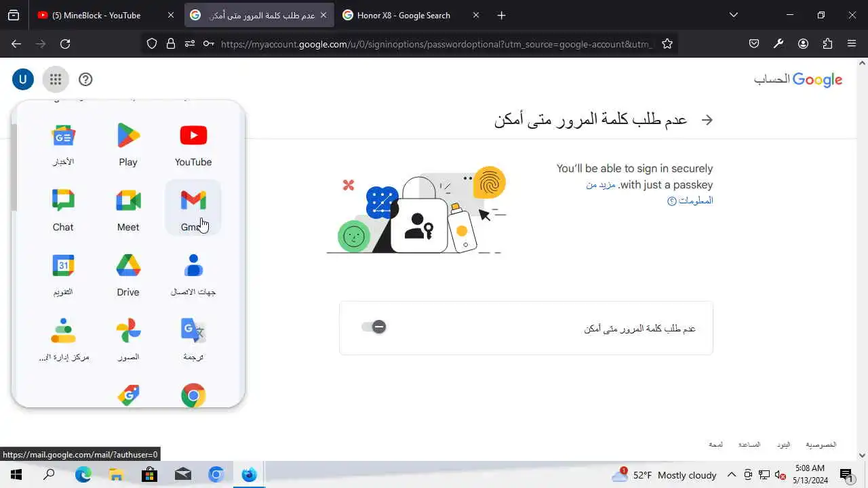Click the Google الحساب logo
The image size is (868, 488).
tap(798, 79)
